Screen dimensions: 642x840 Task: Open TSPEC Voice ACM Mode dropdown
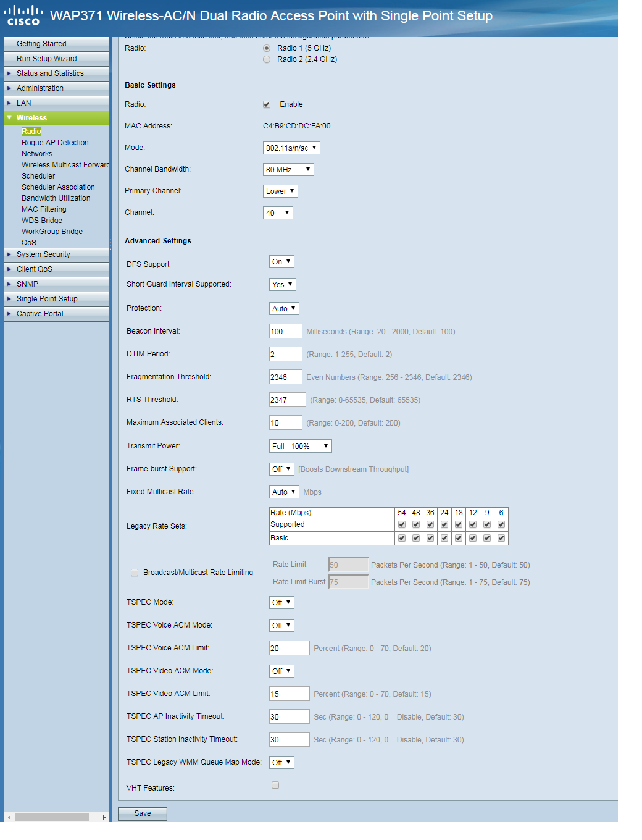pyautogui.click(x=281, y=625)
